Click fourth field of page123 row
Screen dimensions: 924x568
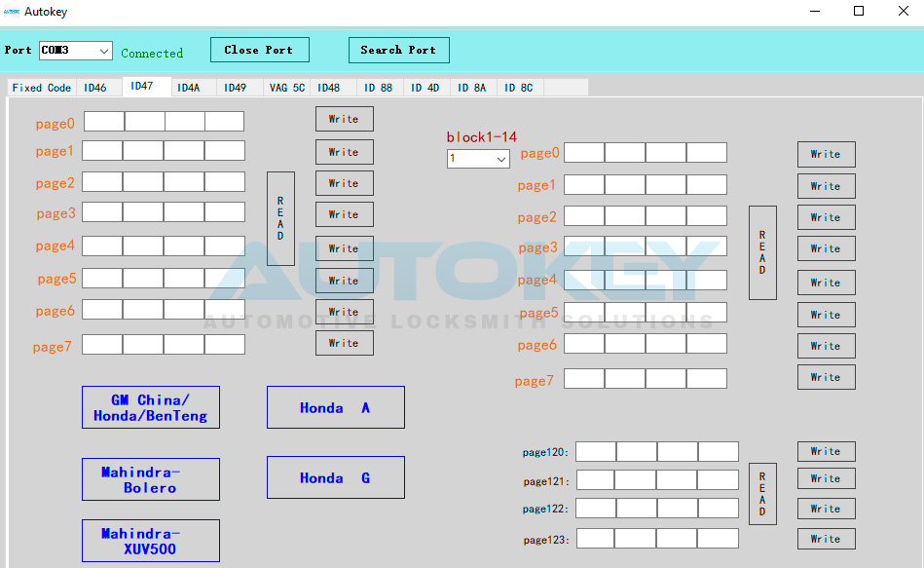click(x=718, y=539)
